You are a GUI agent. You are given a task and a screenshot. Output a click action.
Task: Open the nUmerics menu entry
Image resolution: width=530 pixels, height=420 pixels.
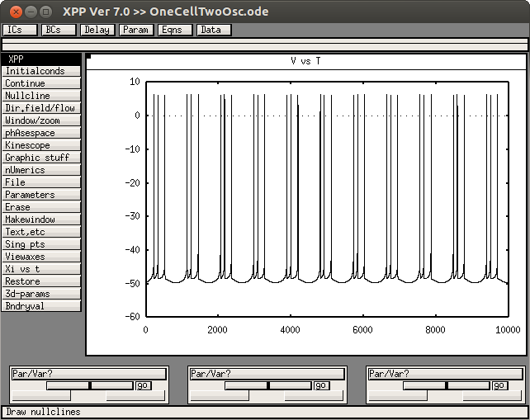pos(41,170)
